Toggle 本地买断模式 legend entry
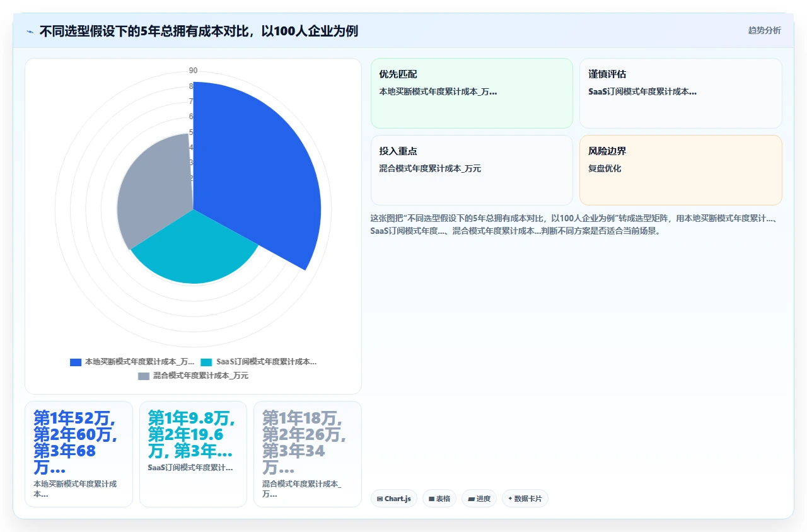This screenshot has width=807, height=532. pos(132,362)
